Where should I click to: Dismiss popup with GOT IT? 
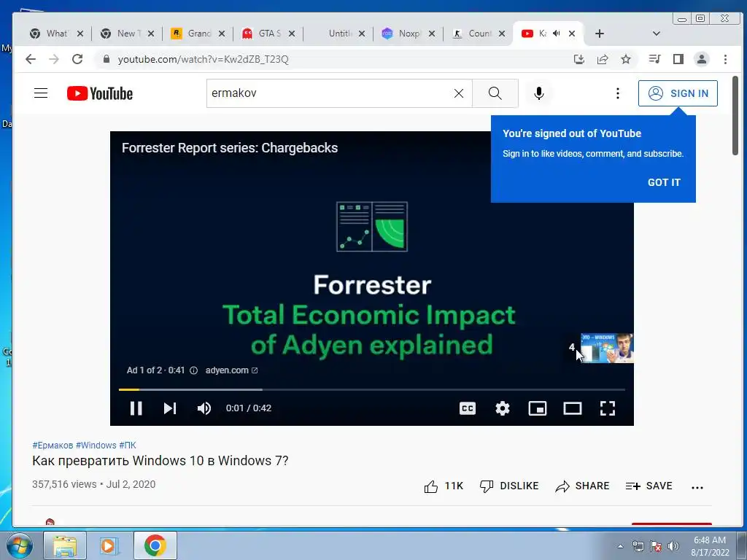coord(664,182)
